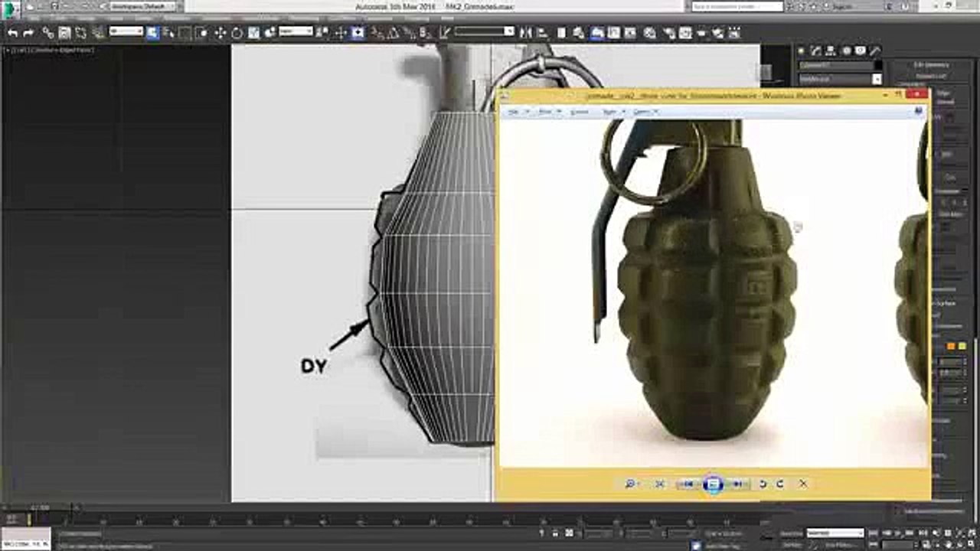Click the viewport label in top-left corner

(49, 50)
